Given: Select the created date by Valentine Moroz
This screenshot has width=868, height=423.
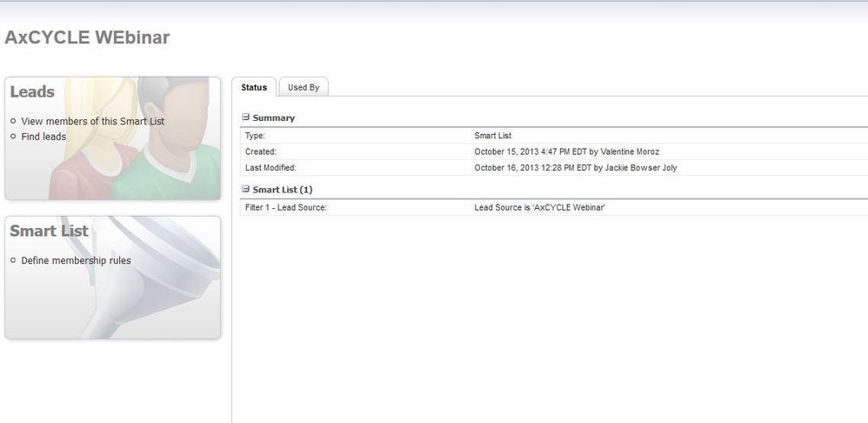Looking at the screenshot, I should point(566,151).
